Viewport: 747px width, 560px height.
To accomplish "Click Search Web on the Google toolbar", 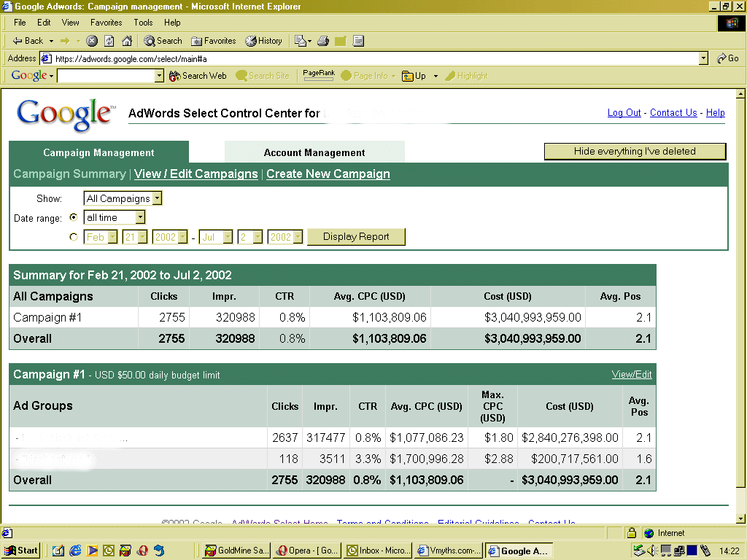I will pos(198,76).
